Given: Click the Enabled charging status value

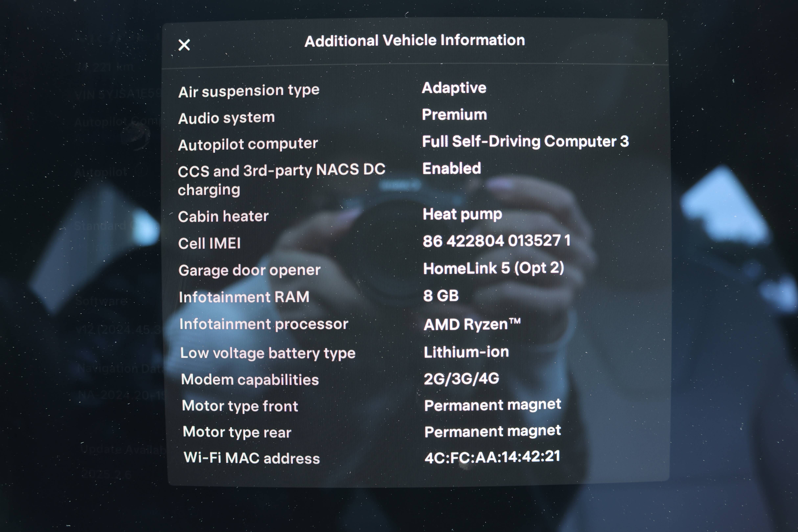Looking at the screenshot, I should [x=451, y=169].
